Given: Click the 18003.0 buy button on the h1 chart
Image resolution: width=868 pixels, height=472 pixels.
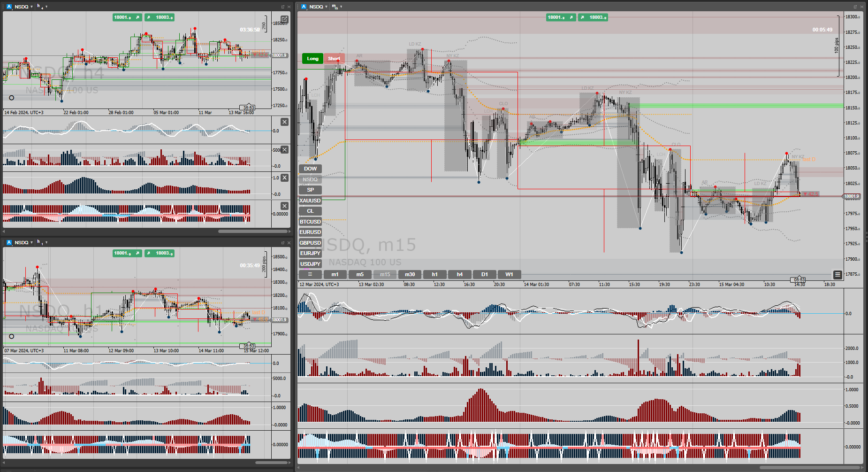Looking at the screenshot, I should pyautogui.click(x=160, y=253).
